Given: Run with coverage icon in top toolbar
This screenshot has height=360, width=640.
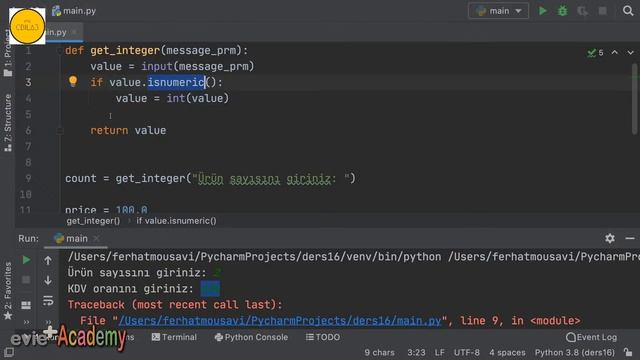Looking at the screenshot, I should point(582,11).
